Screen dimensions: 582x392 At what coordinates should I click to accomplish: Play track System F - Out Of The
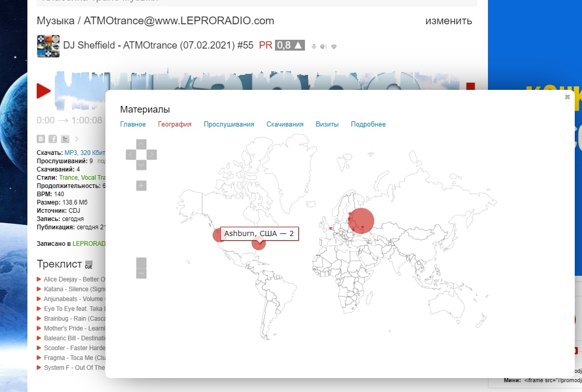(x=39, y=368)
